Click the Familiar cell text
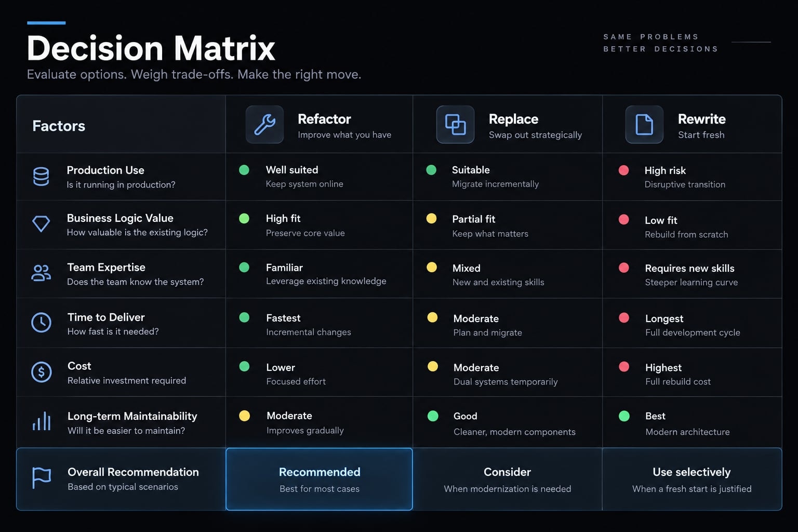 284,268
